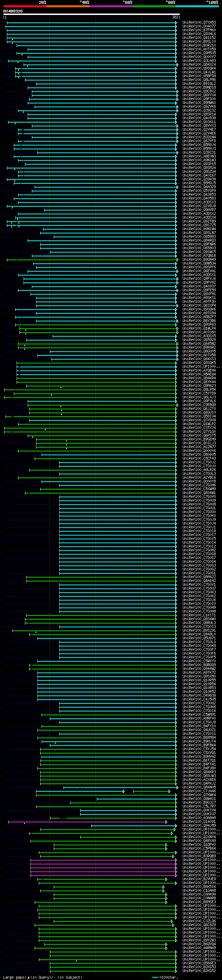This screenshot has width=222, height=980.
Task: Click the red ~20% identity legend bar
Action: (25, 6)
